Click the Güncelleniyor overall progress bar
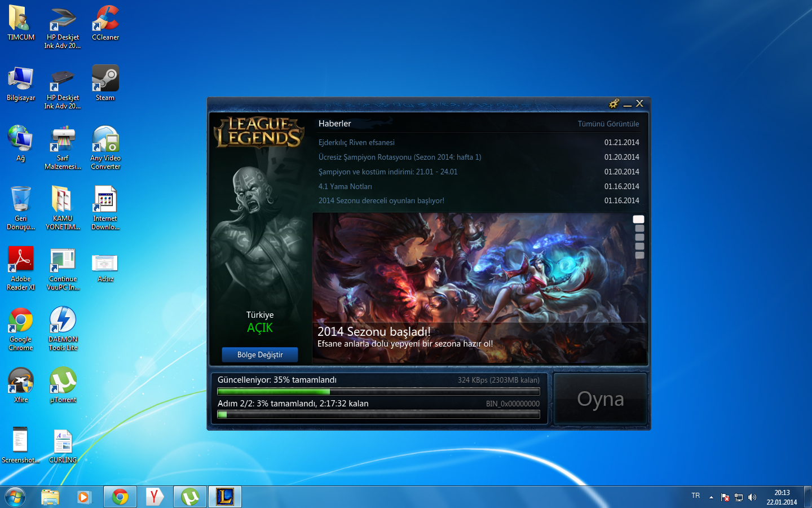The height and width of the screenshot is (508, 812). pyautogui.click(x=378, y=391)
